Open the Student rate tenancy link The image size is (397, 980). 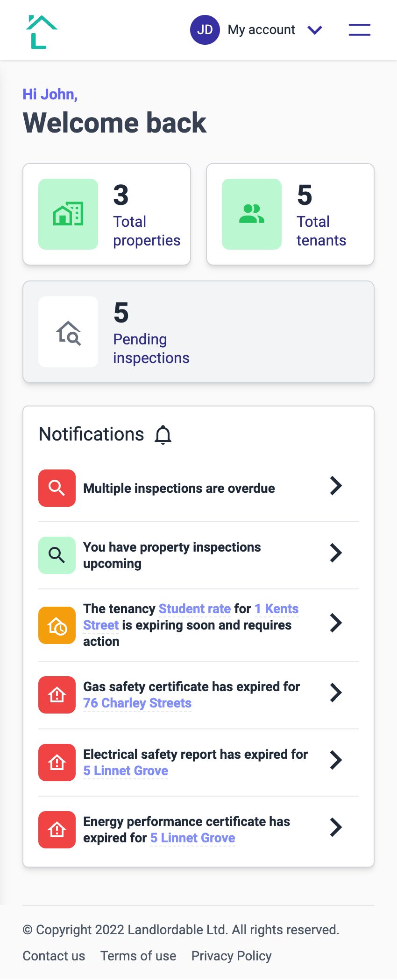click(x=194, y=609)
